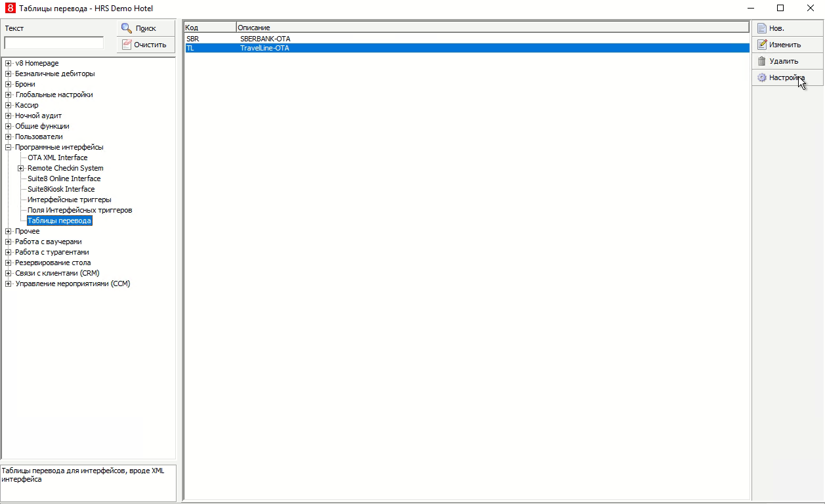The height and width of the screenshot is (504, 825).
Task: Open Настройка settings button
Action: 788,77
